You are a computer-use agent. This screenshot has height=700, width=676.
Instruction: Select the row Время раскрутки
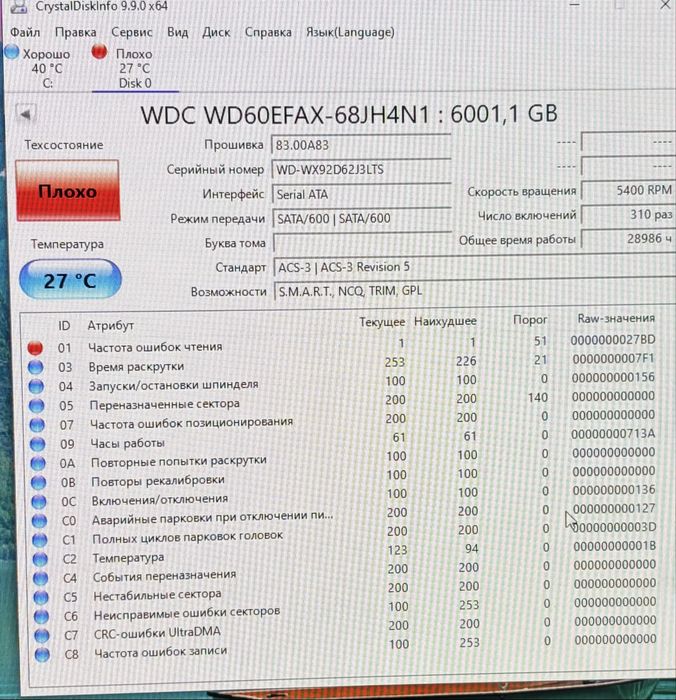click(x=342, y=363)
